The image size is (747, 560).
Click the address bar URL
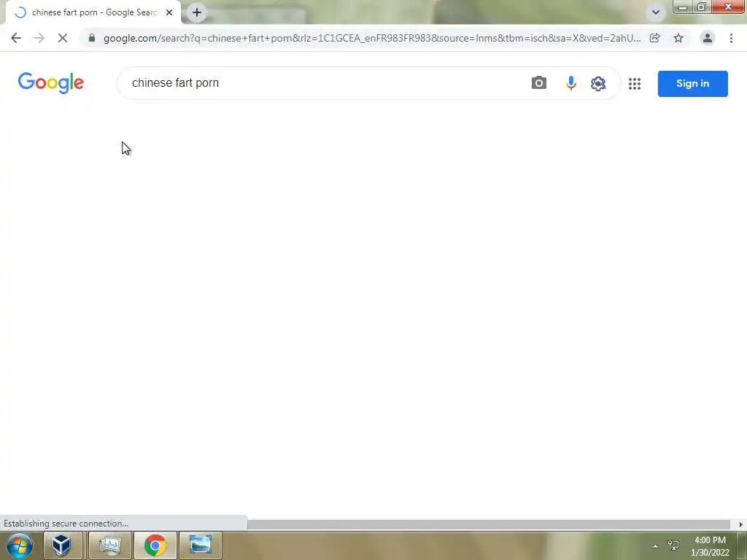coord(371,38)
